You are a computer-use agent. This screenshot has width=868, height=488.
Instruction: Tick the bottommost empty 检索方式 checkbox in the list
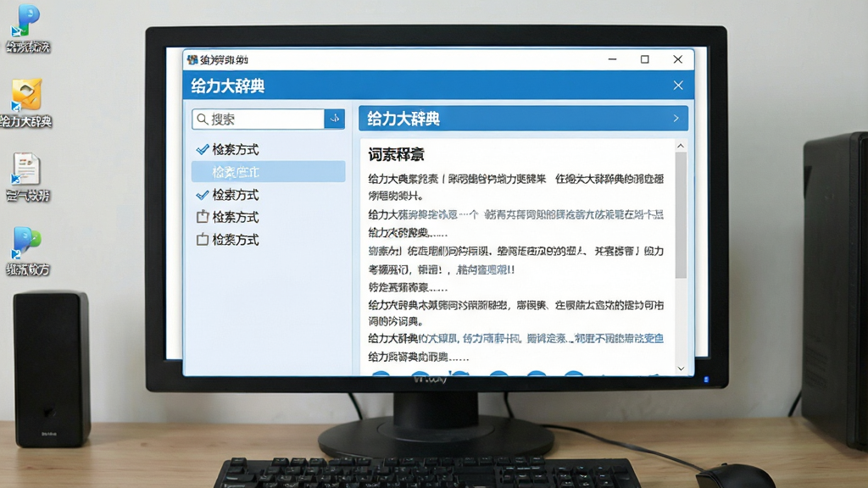pos(203,240)
